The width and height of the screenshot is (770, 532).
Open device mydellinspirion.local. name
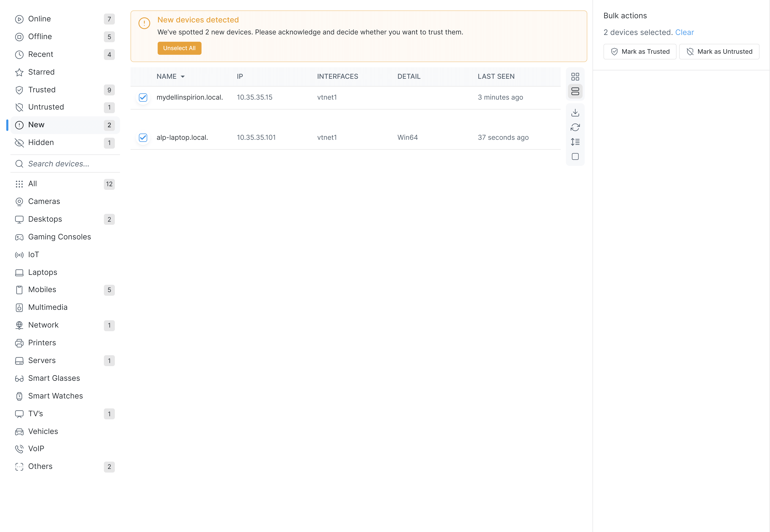pos(190,97)
